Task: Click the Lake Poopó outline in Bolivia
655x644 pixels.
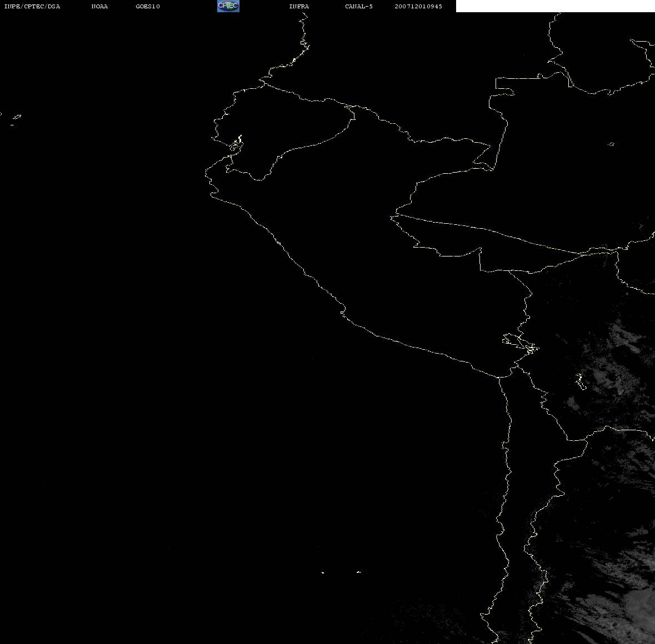Action: coord(580,381)
